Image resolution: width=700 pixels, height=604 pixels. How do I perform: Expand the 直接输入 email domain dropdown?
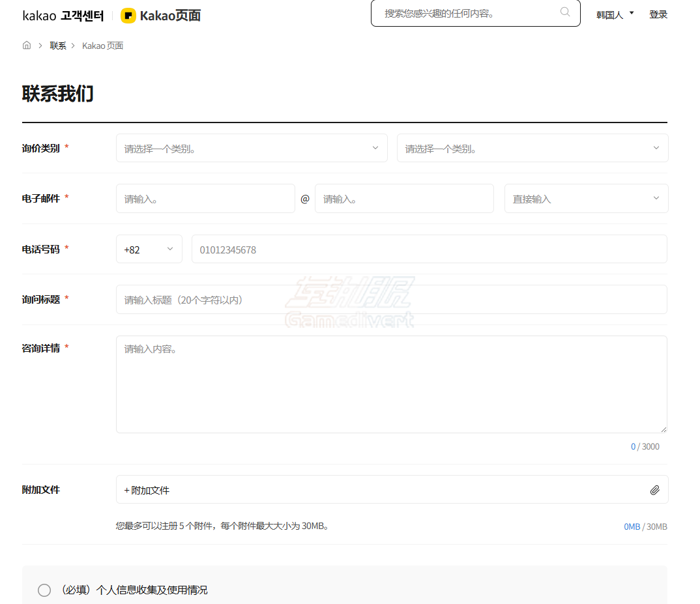(x=586, y=199)
